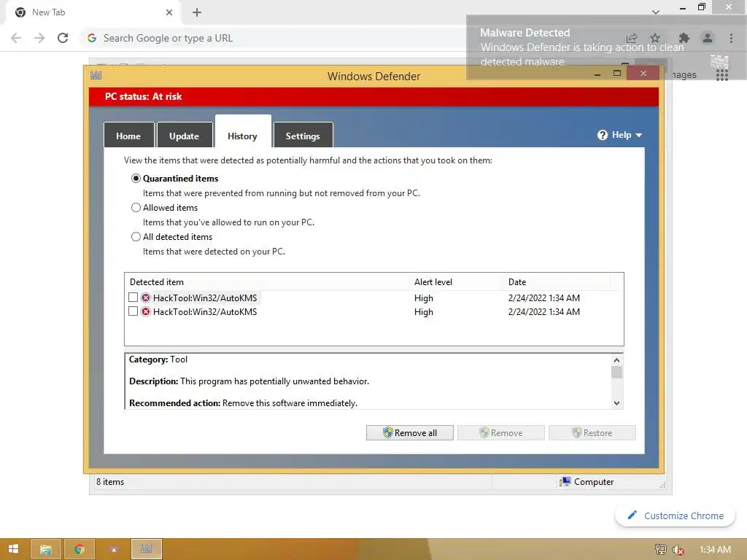Check the first HackTool:Win32/AutoKMS checkbox
This screenshot has width=747, height=560.
click(x=133, y=297)
